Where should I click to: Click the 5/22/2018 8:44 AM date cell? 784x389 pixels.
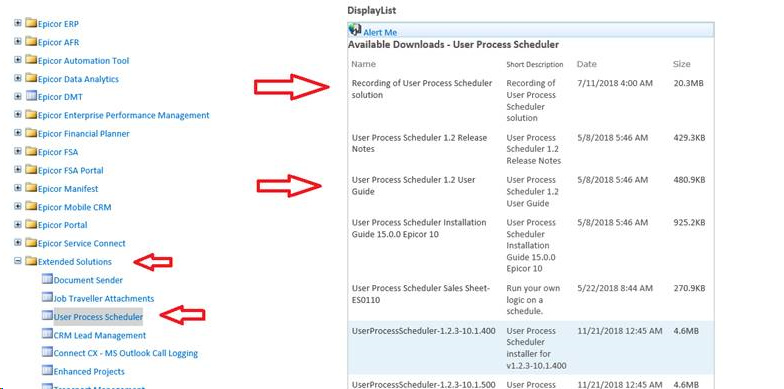click(x=614, y=288)
